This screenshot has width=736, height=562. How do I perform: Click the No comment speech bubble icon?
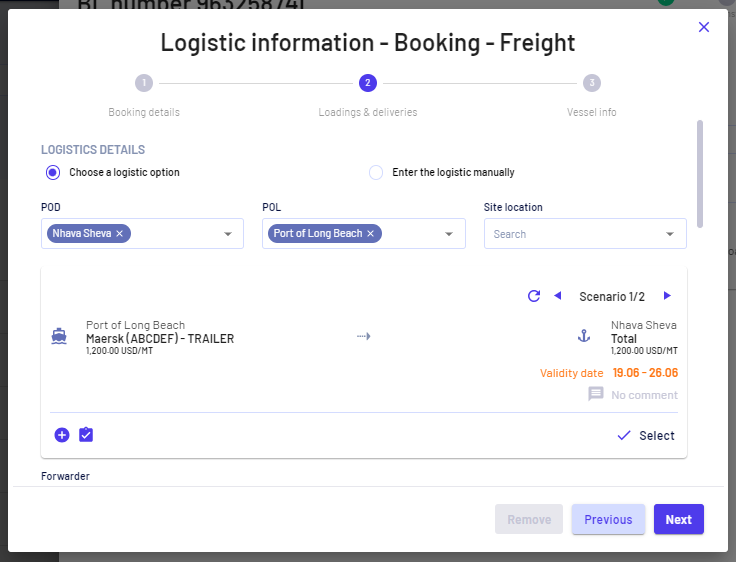click(596, 393)
